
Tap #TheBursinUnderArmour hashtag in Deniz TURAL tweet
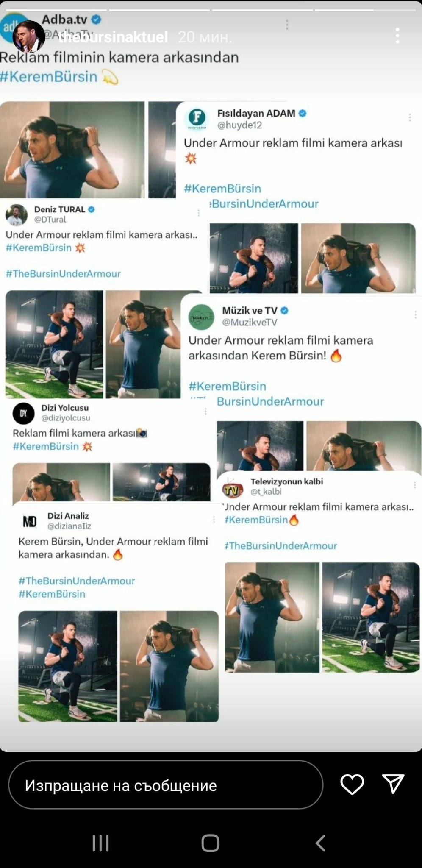(63, 274)
